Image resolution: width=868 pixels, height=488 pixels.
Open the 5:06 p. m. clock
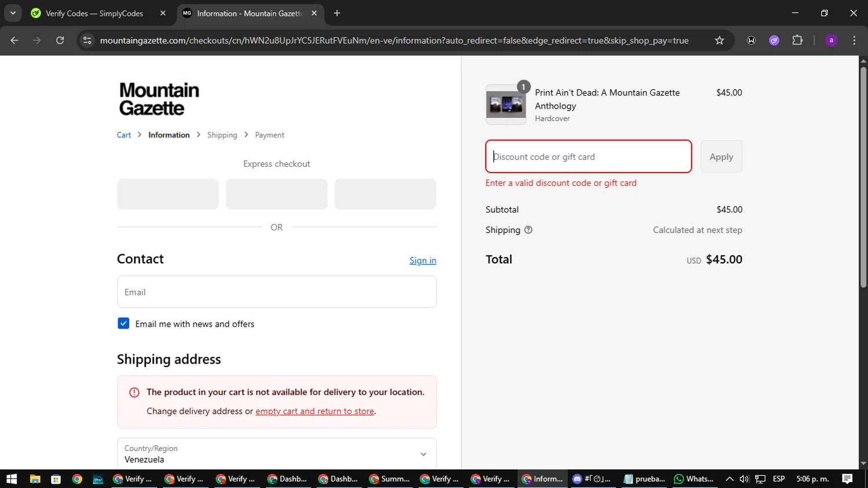[x=812, y=479]
